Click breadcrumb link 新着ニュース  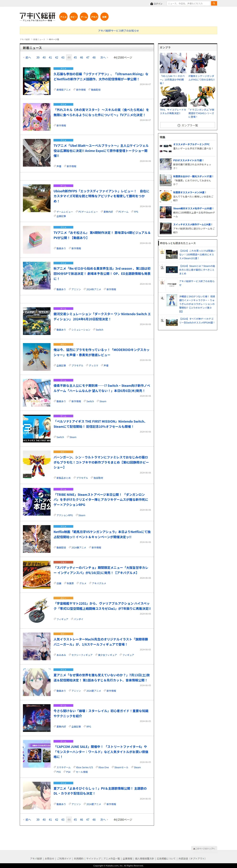pos(39,39)
